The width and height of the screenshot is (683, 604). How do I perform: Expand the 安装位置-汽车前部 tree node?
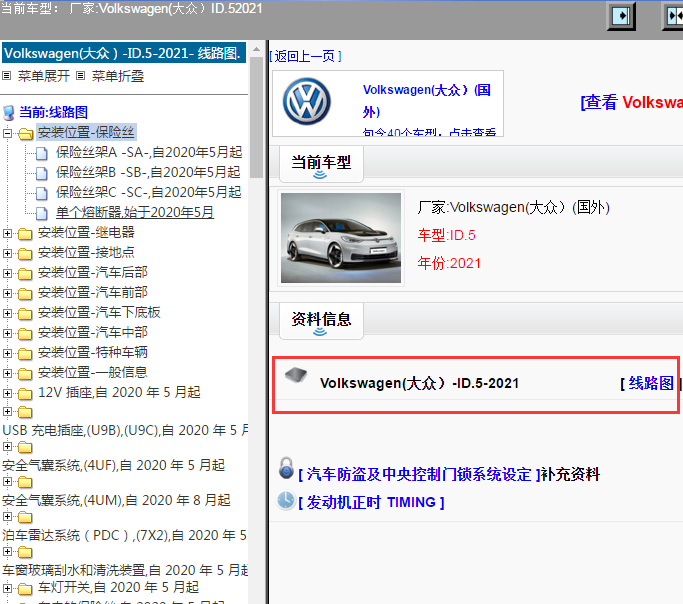pos(7,293)
